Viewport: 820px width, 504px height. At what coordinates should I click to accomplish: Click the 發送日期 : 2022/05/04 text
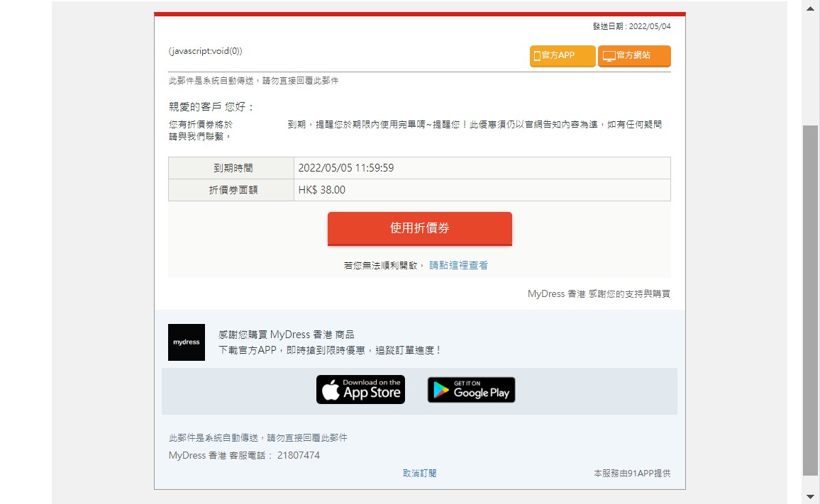pos(632,26)
